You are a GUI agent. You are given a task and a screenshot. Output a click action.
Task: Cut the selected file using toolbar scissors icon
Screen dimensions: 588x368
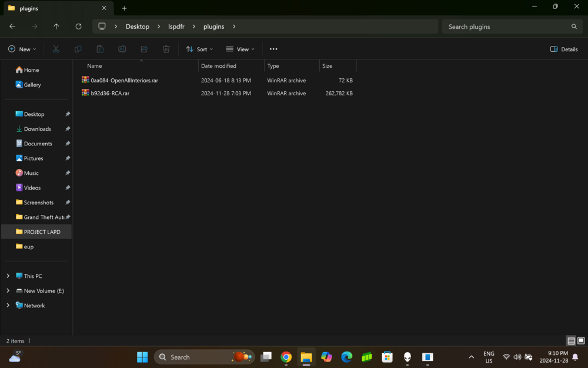point(56,49)
